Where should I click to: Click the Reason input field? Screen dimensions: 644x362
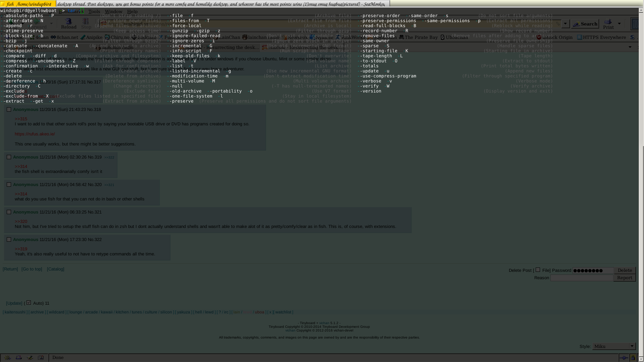582,278
